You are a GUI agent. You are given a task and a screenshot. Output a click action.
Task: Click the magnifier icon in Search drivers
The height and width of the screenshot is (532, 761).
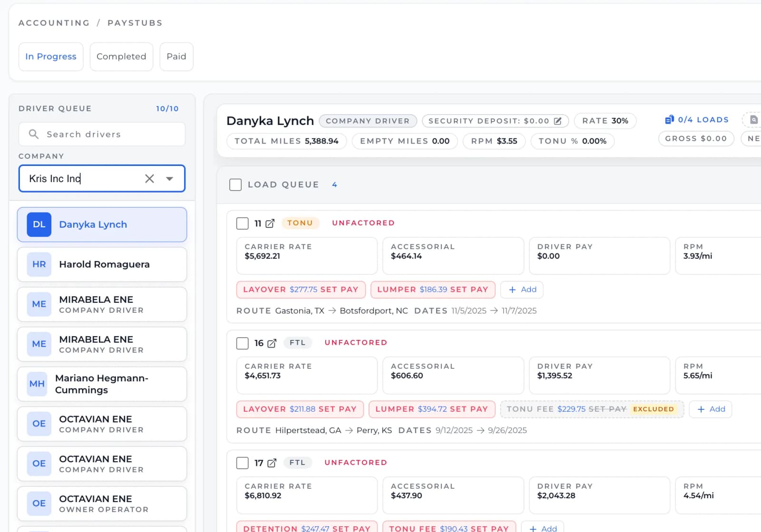coord(33,134)
